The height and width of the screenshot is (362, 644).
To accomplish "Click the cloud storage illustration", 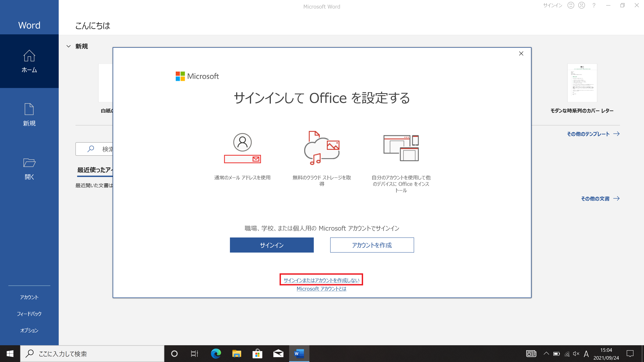I will coord(321,148).
